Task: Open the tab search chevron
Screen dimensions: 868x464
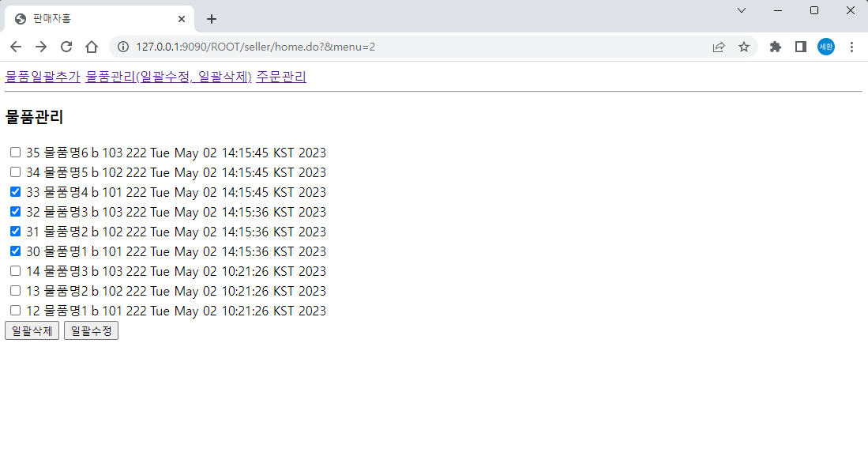Action: (x=742, y=10)
